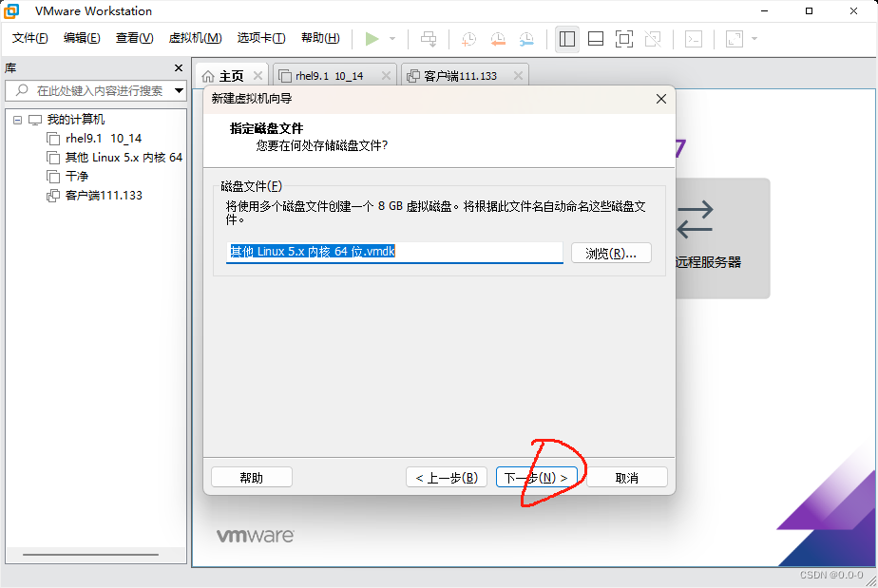Open the 帮助(H) menu
This screenshot has width=878, height=588.
pyautogui.click(x=320, y=38)
